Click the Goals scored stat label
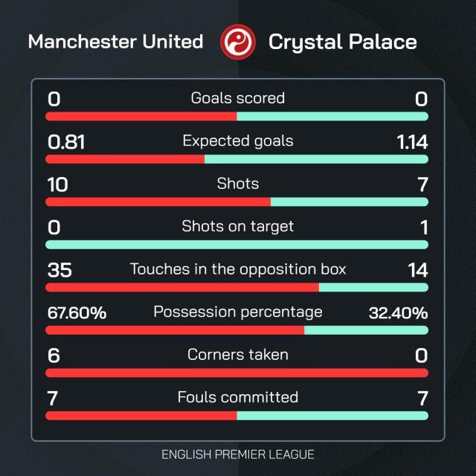This screenshot has width=476, height=476. click(x=238, y=98)
